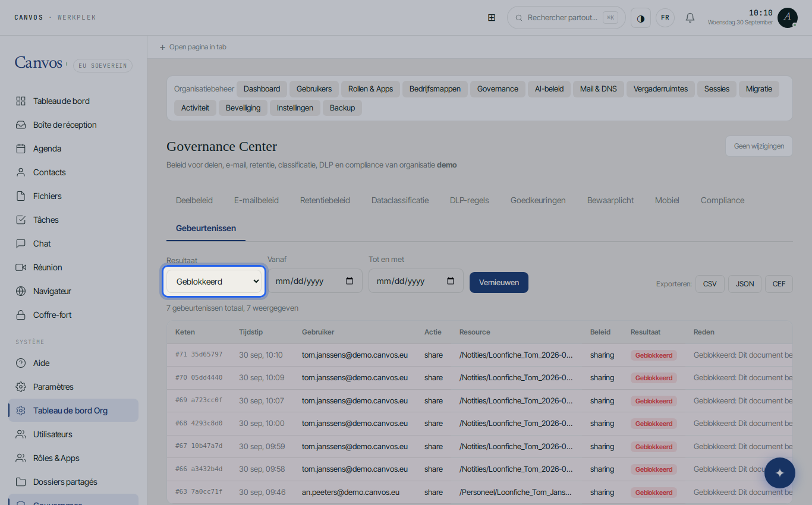Export events as CSV
Image resolution: width=812 pixels, height=505 pixels.
tap(710, 284)
